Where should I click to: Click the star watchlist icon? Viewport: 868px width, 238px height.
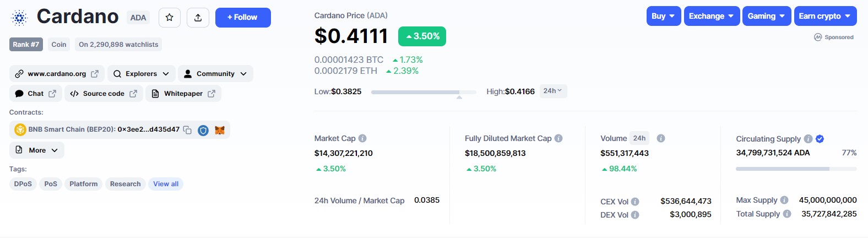[x=170, y=18]
